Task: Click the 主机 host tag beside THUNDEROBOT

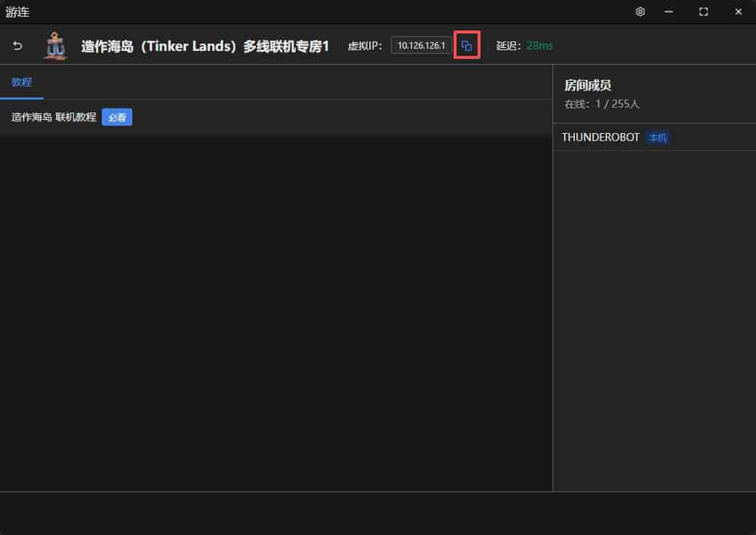Action: click(658, 138)
